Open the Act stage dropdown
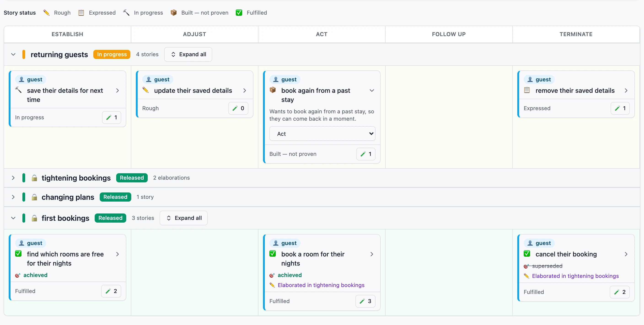This screenshot has width=644, height=325. pos(322,134)
